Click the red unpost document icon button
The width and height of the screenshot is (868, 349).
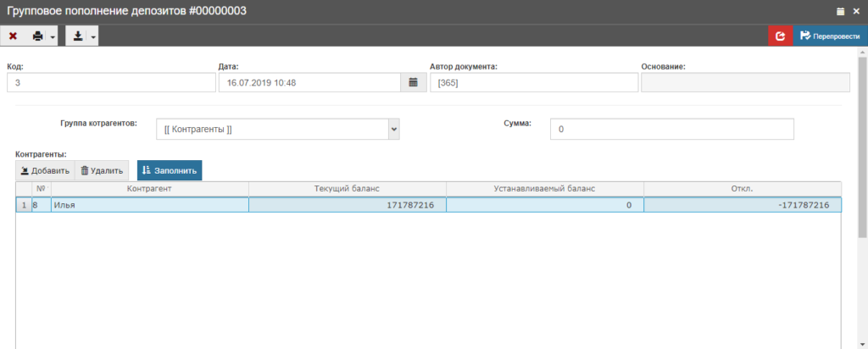point(780,36)
